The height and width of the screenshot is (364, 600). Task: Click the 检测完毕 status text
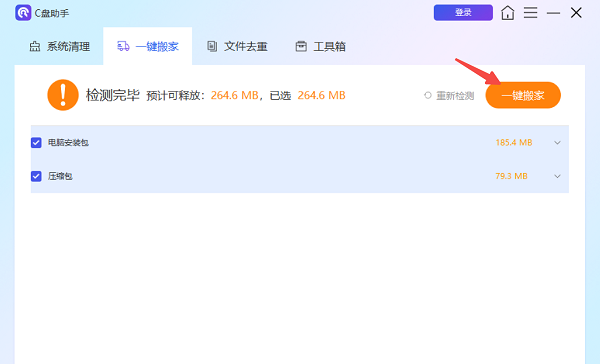pyautogui.click(x=113, y=95)
